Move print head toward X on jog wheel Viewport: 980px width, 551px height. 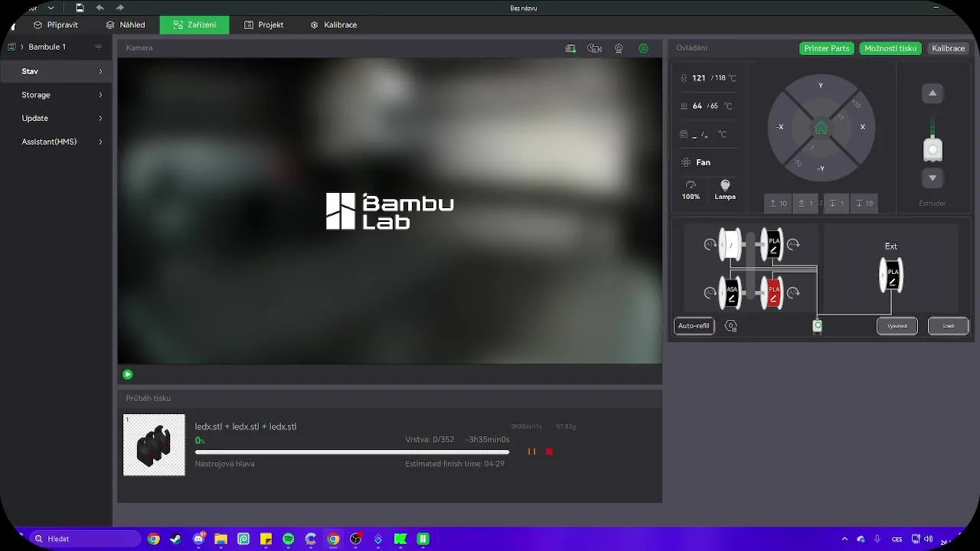click(x=862, y=127)
